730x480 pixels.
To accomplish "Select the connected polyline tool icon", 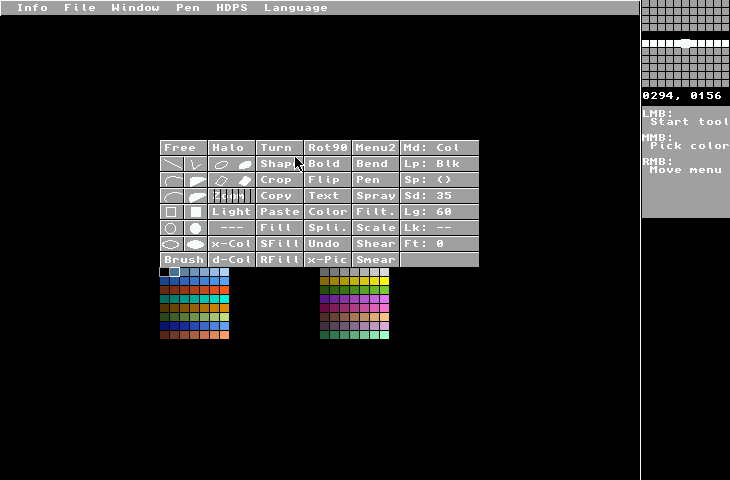I will 196,164.
